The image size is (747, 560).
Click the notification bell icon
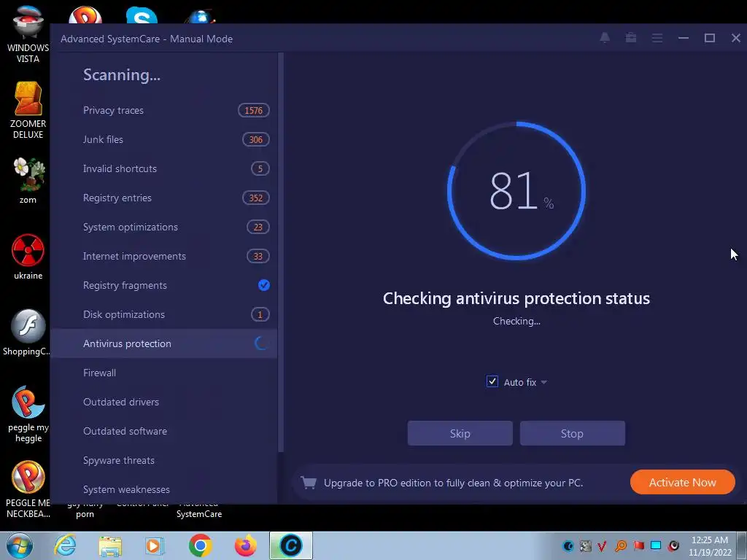pos(605,38)
